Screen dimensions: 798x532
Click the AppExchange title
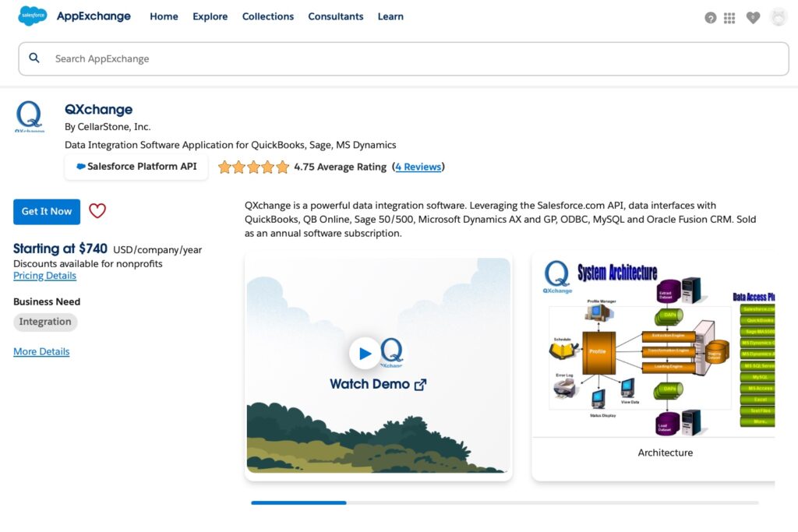pyautogui.click(x=94, y=16)
